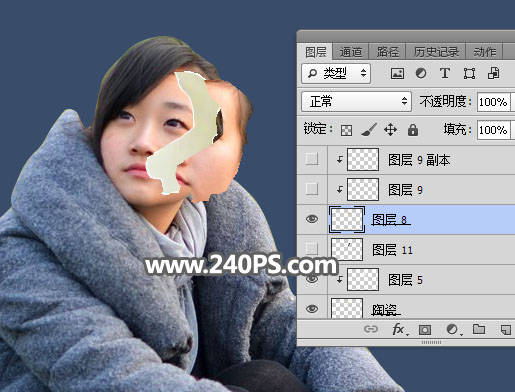Select layer named 图层 9 副本

(x=419, y=160)
